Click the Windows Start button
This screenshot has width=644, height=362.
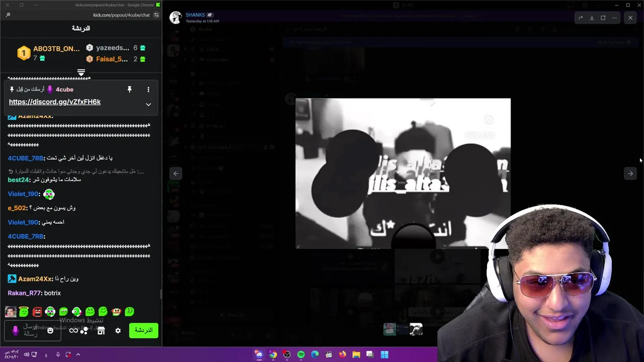384,354
